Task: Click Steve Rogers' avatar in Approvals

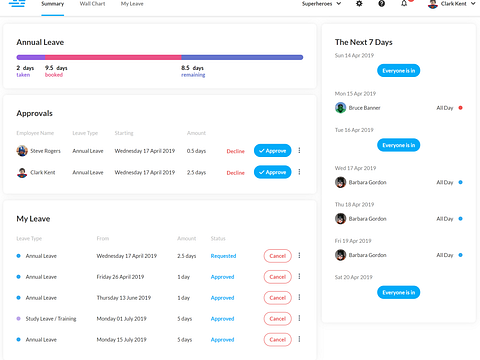Action: coord(22,151)
